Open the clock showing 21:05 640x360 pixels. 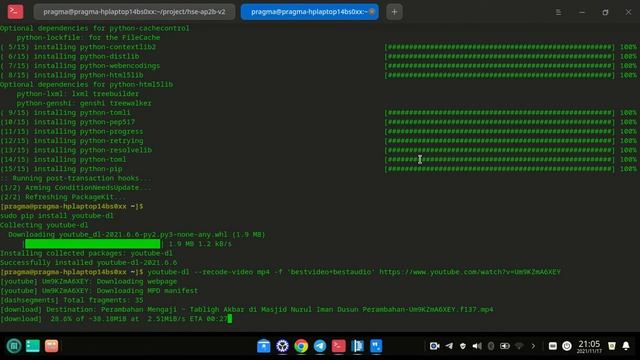pyautogui.click(x=589, y=346)
